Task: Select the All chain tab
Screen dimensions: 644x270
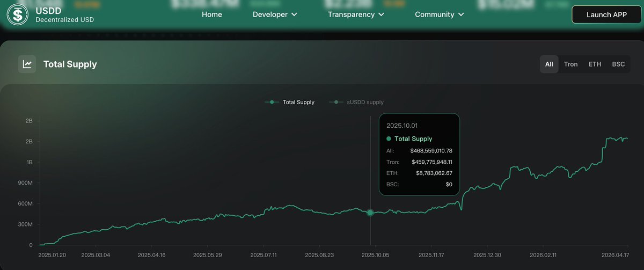Action: click(x=549, y=64)
